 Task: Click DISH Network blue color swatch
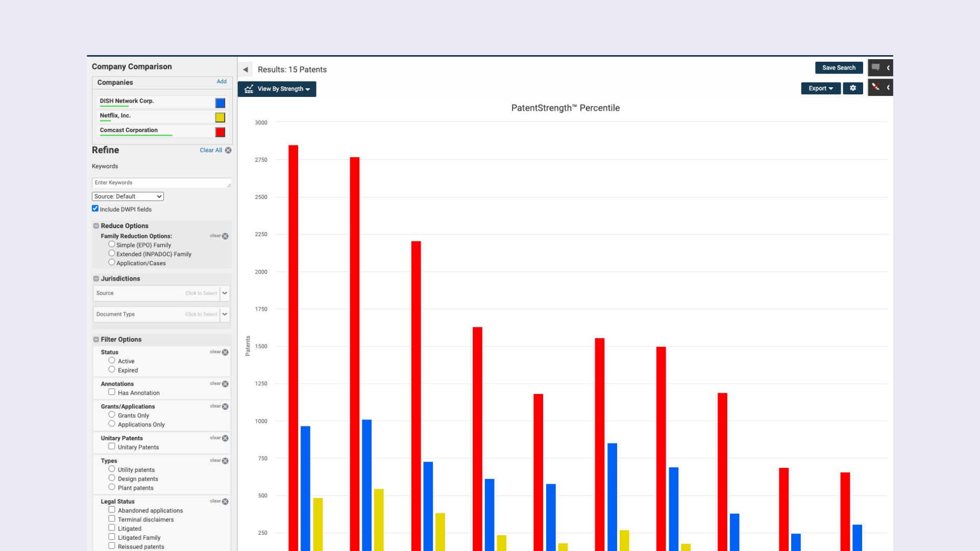(x=220, y=103)
